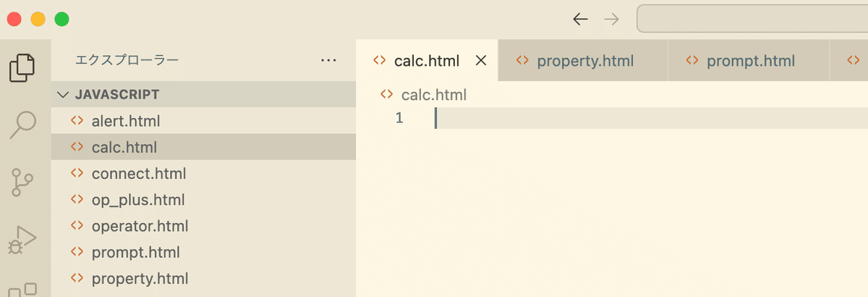Click the command center search box
This screenshot has height=297, width=868.
752,20
